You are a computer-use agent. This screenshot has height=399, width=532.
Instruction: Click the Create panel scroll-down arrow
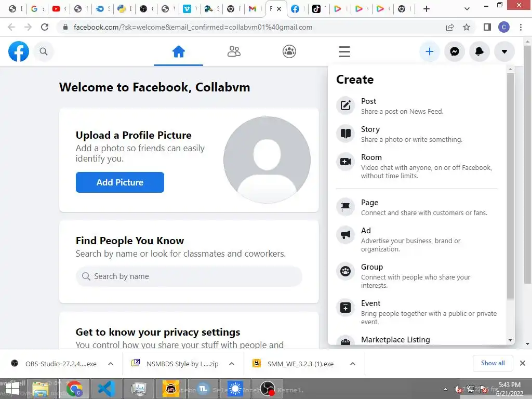(510, 340)
